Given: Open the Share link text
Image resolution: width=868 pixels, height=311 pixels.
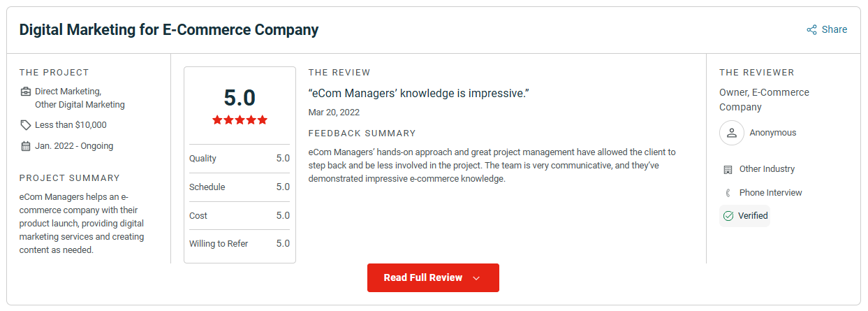Looking at the screenshot, I should [834, 30].
